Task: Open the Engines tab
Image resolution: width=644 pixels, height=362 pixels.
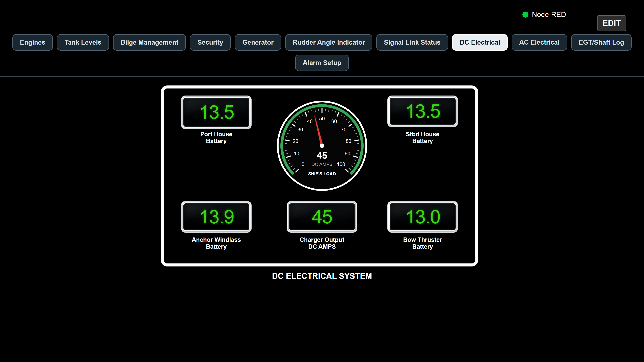Action: [x=33, y=42]
